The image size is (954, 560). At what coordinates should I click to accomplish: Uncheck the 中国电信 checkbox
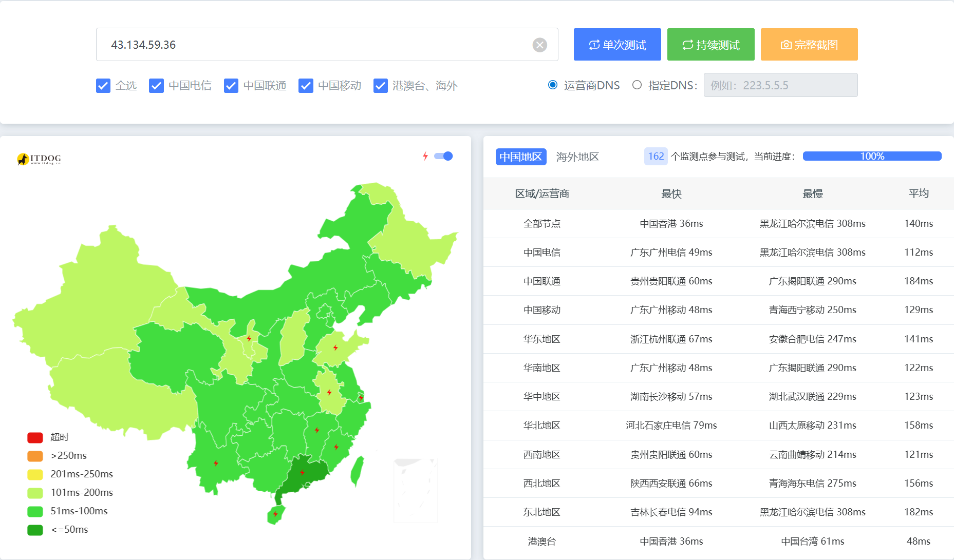point(156,86)
